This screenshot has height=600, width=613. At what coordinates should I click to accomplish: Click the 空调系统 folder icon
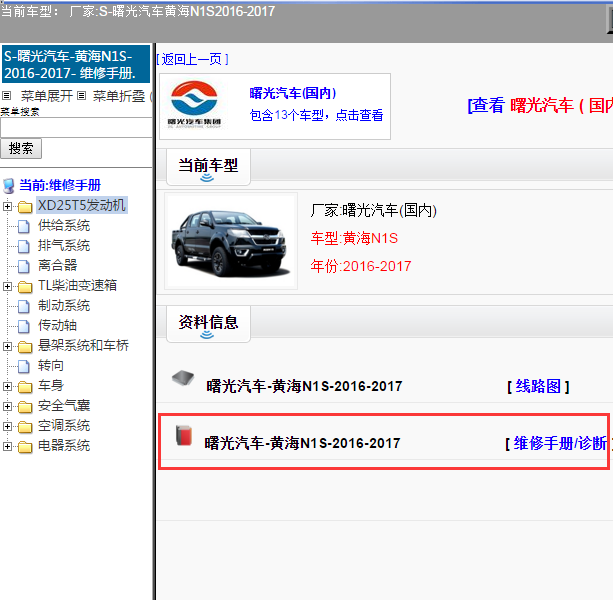tap(25, 427)
